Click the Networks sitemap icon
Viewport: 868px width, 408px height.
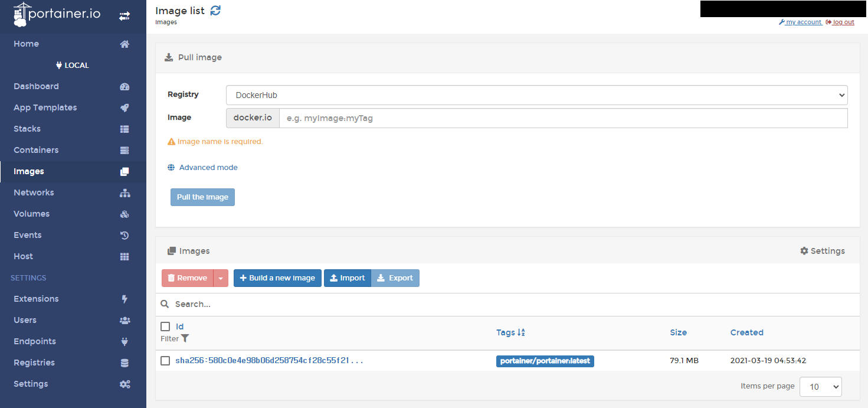click(x=125, y=192)
